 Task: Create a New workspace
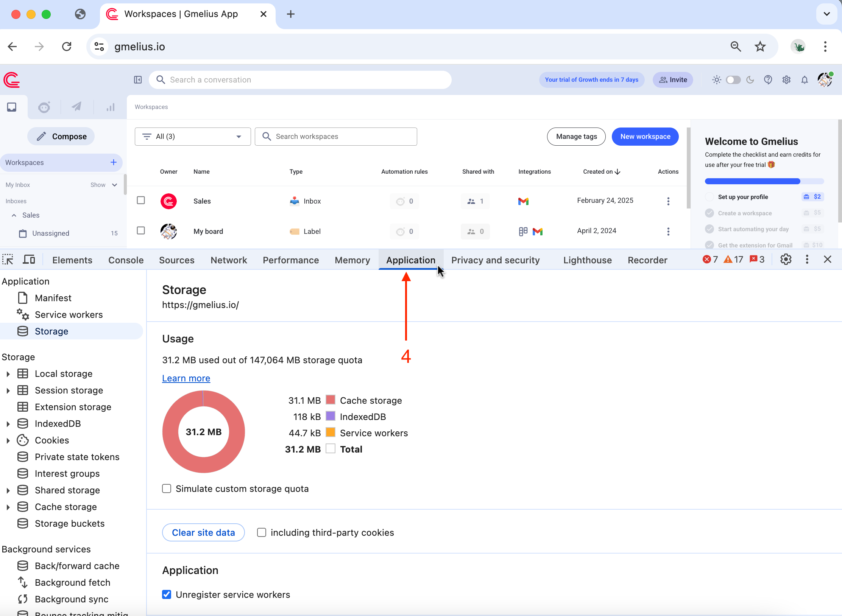[x=645, y=137]
